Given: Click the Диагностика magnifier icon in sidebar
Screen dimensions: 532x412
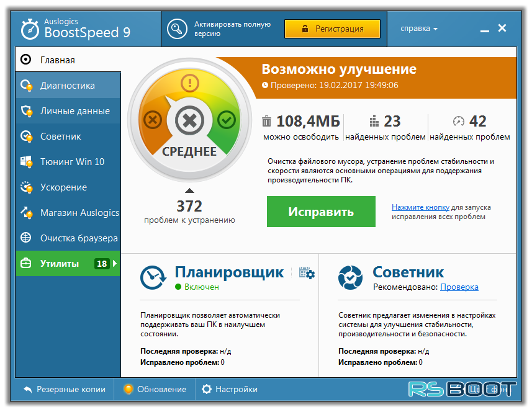Looking at the screenshot, I should 27,86.
